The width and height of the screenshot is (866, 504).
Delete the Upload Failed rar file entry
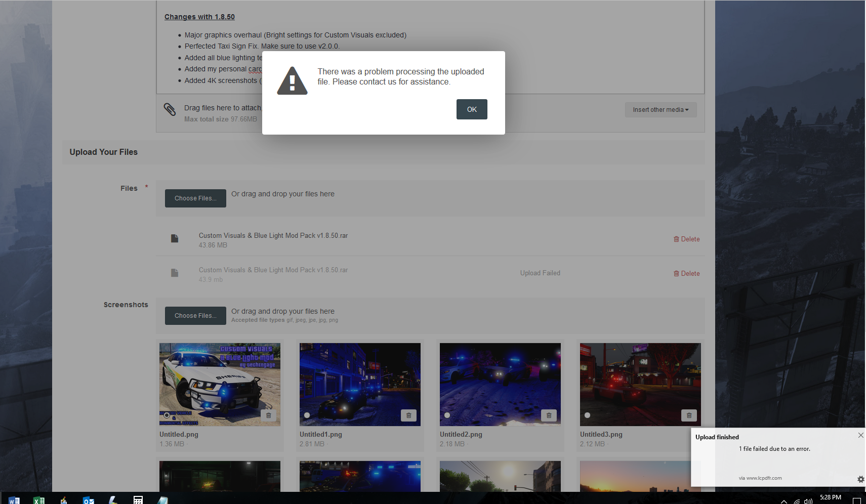[686, 273]
